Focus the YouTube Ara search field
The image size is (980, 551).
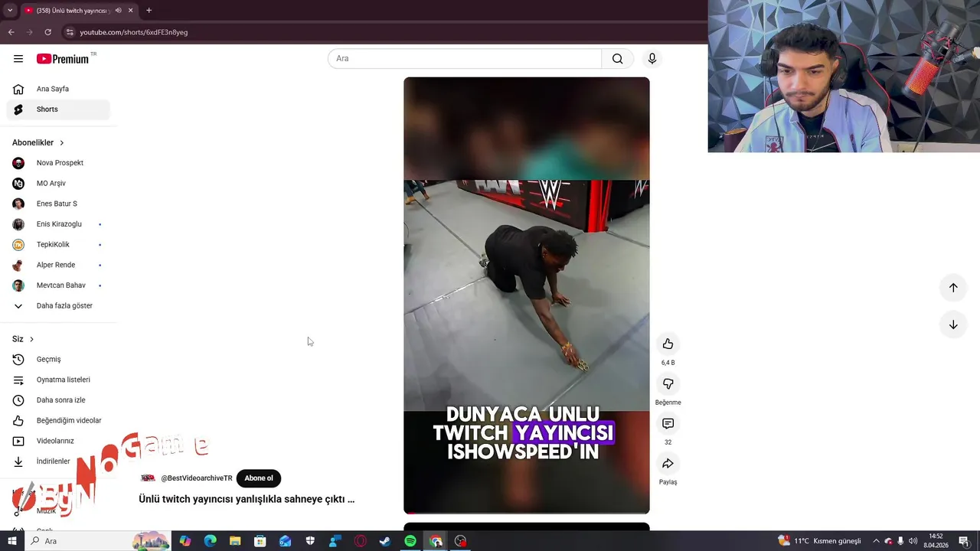coord(465,59)
